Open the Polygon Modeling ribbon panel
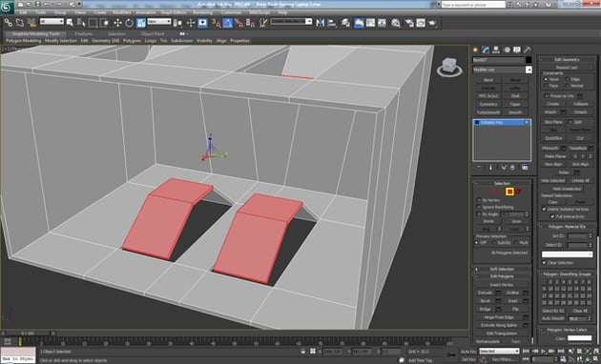 pos(24,41)
